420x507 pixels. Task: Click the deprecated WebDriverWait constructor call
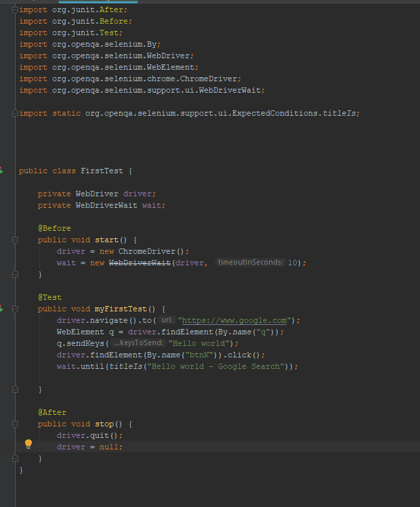140,263
